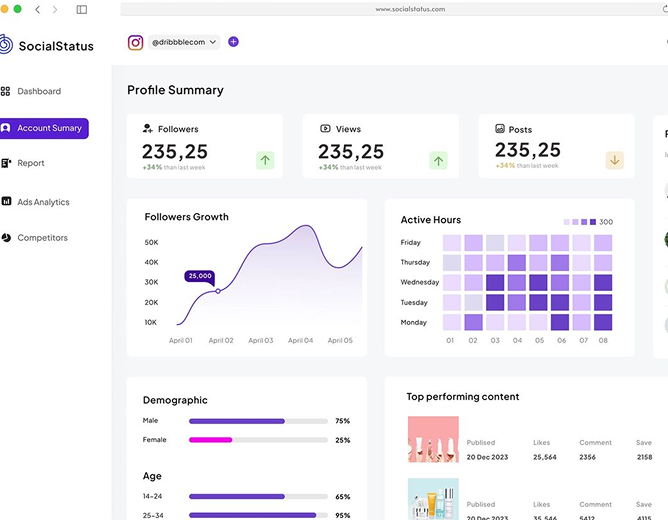Open the pink nail product thumbnail
This screenshot has width=668, height=520.
433,439
